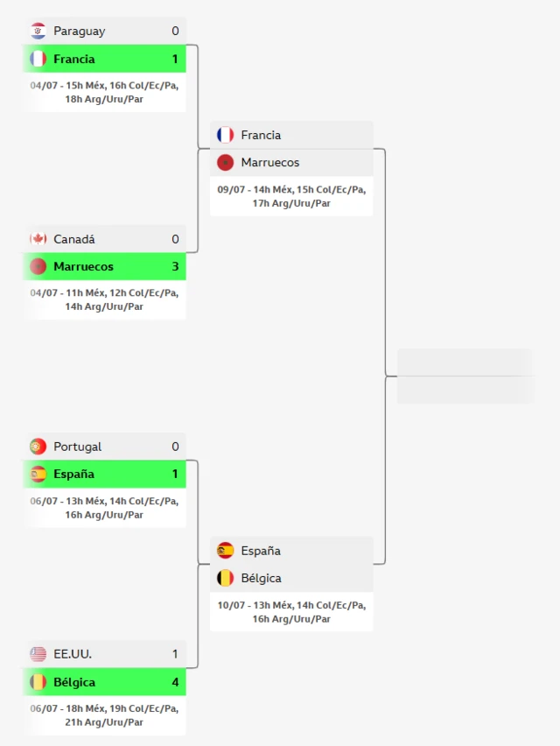Click the Canadá flag icon
This screenshot has height=746, width=560.
click(x=38, y=239)
